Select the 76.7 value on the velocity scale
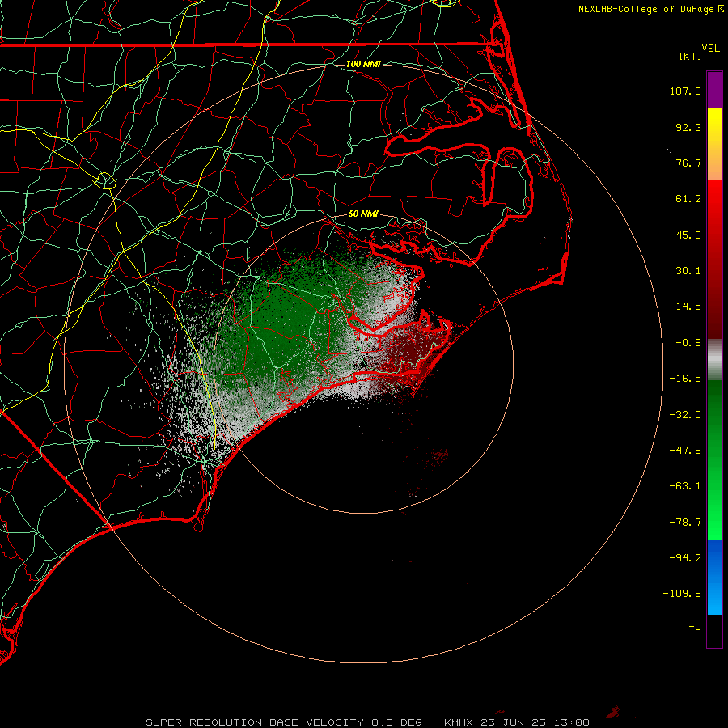The image size is (728, 728). [x=688, y=163]
